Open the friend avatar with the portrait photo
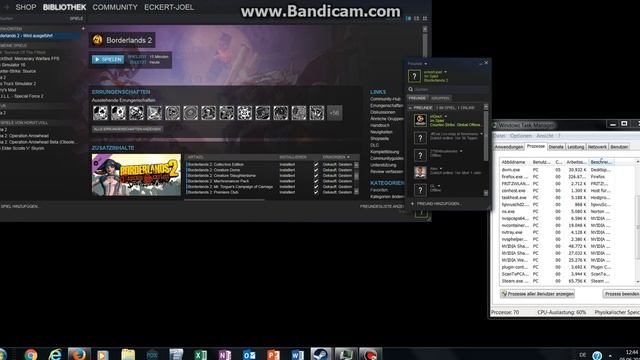The image size is (640, 360). 420,172
